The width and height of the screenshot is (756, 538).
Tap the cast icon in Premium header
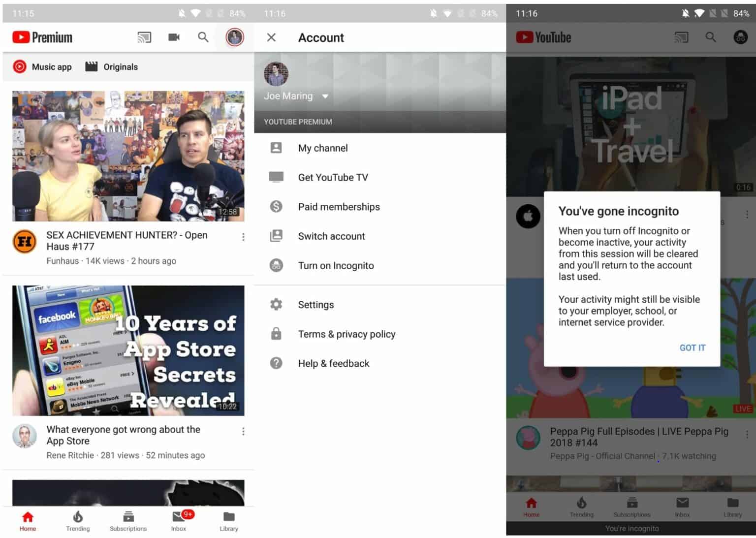click(x=144, y=37)
